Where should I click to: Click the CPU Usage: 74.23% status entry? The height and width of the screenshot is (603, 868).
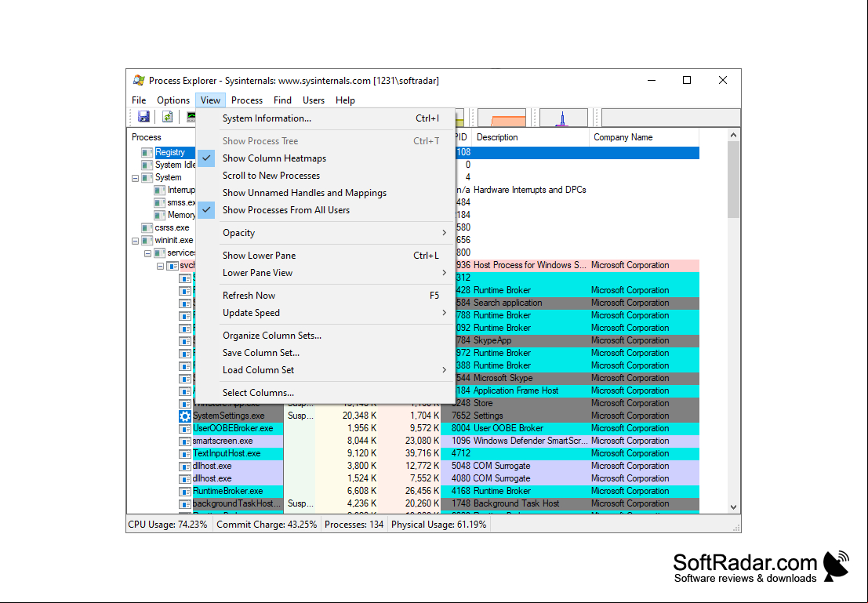point(168,525)
